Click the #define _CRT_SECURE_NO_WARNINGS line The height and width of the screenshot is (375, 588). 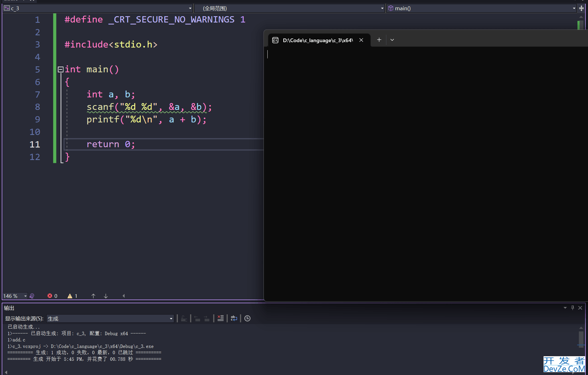(155, 20)
